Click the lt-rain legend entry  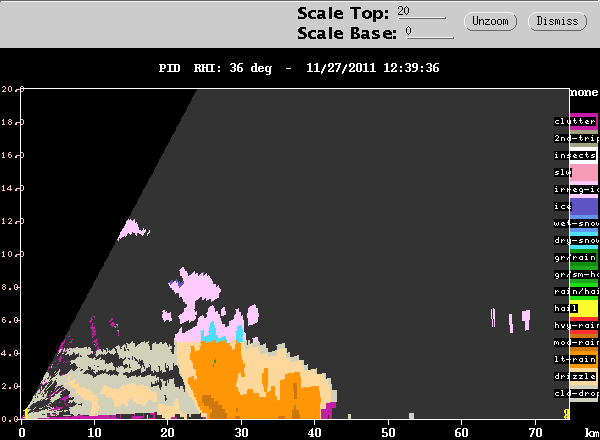click(x=575, y=359)
